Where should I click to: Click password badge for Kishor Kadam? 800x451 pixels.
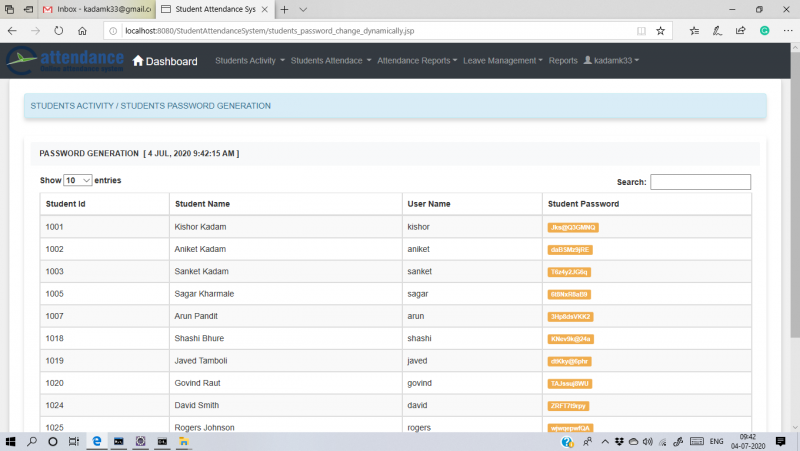(573, 228)
